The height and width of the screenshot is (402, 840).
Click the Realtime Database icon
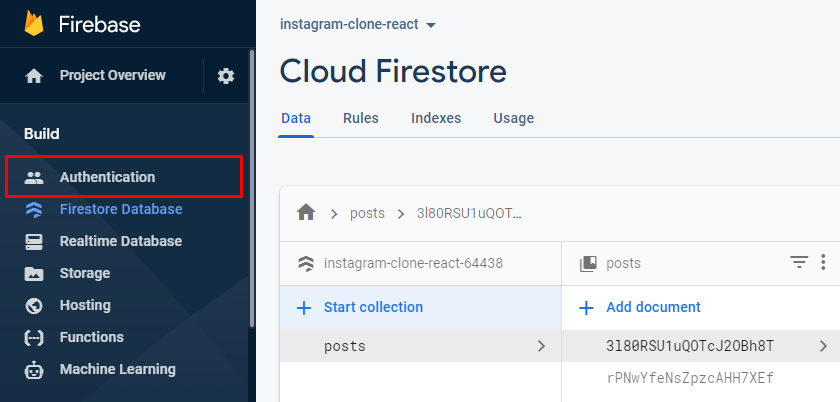coord(34,241)
